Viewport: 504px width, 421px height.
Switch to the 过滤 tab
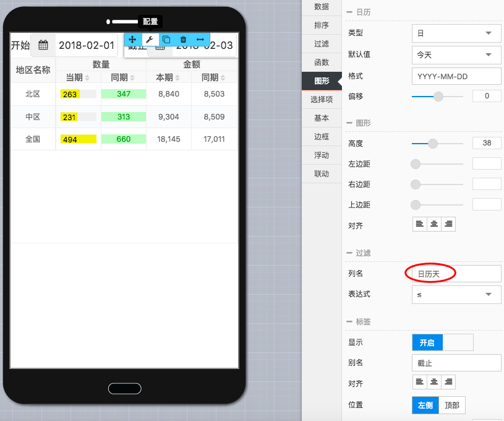point(322,44)
